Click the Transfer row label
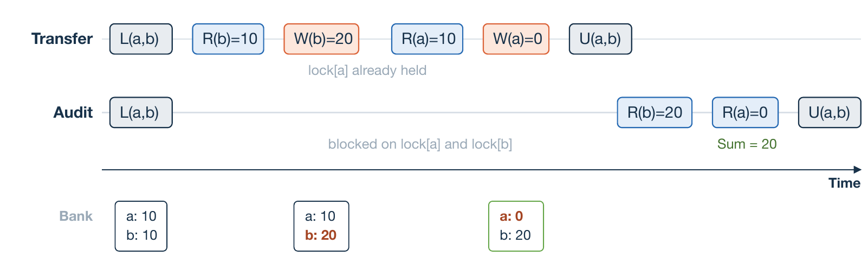 (62, 39)
